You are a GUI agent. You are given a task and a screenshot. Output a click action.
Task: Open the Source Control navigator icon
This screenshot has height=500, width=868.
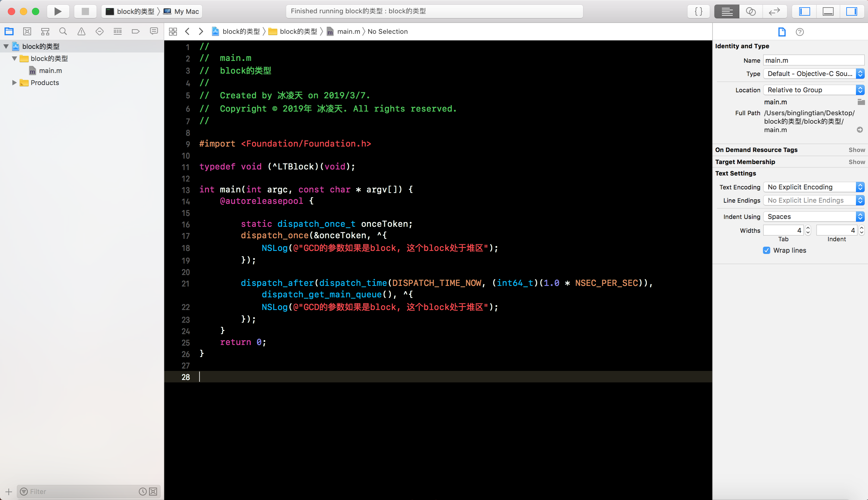click(x=27, y=32)
